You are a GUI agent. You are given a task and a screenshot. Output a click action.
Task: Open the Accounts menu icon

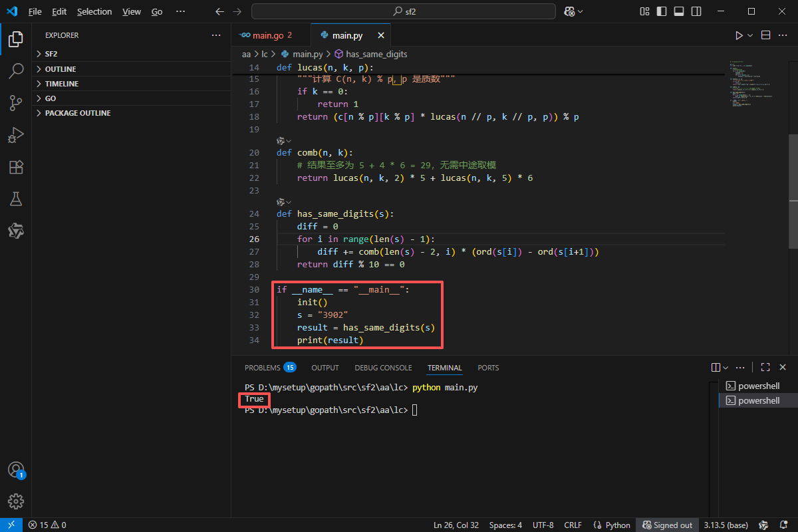[x=16, y=470]
